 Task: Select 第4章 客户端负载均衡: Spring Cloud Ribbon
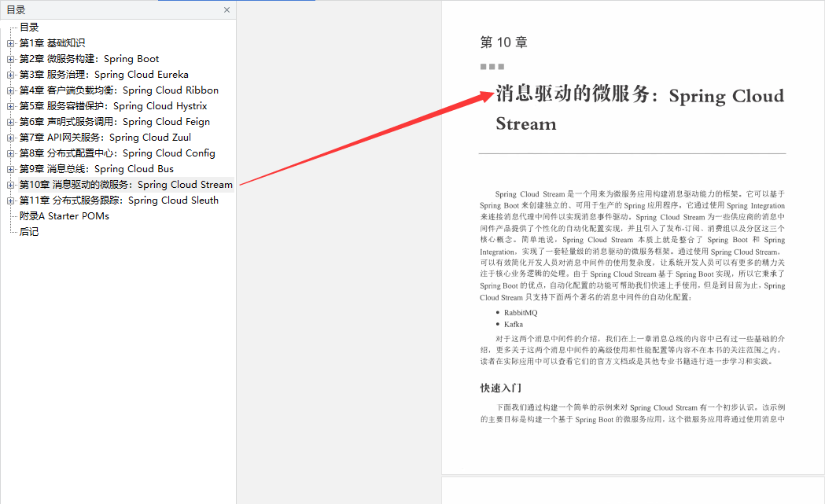coord(119,90)
